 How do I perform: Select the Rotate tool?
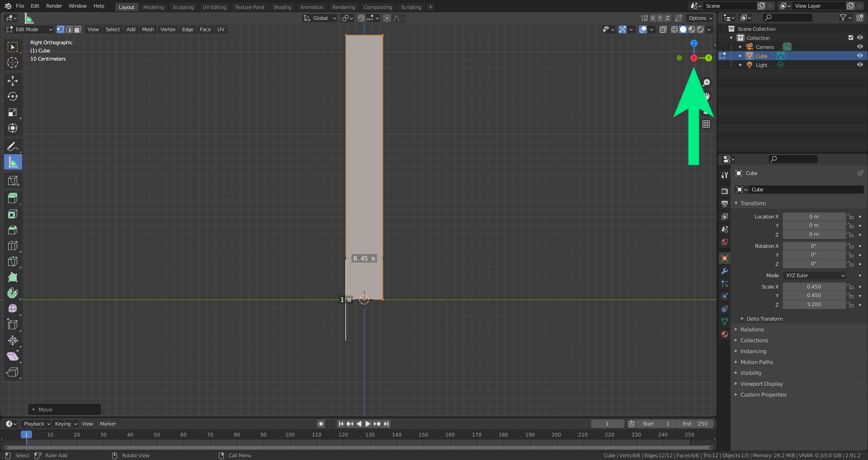click(13, 97)
